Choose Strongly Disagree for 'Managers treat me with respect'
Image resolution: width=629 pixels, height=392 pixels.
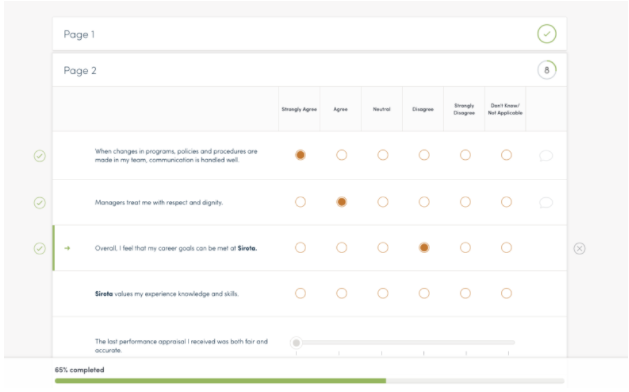[465, 202]
